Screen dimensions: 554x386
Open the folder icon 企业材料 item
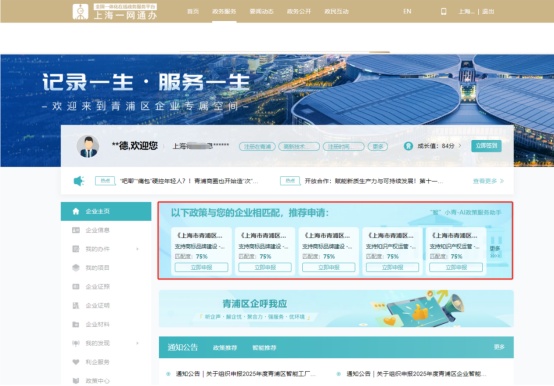76,324
